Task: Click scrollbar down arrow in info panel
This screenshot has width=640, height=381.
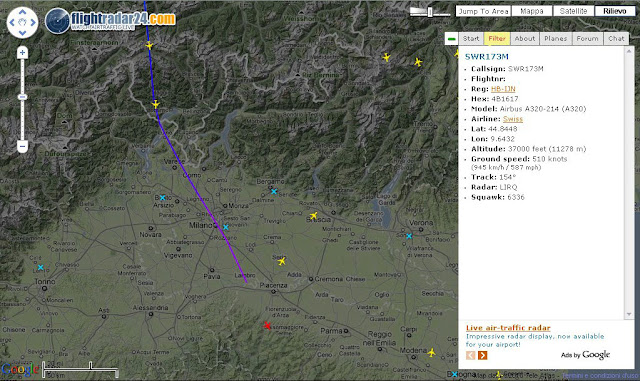Action: coord(629,314)
